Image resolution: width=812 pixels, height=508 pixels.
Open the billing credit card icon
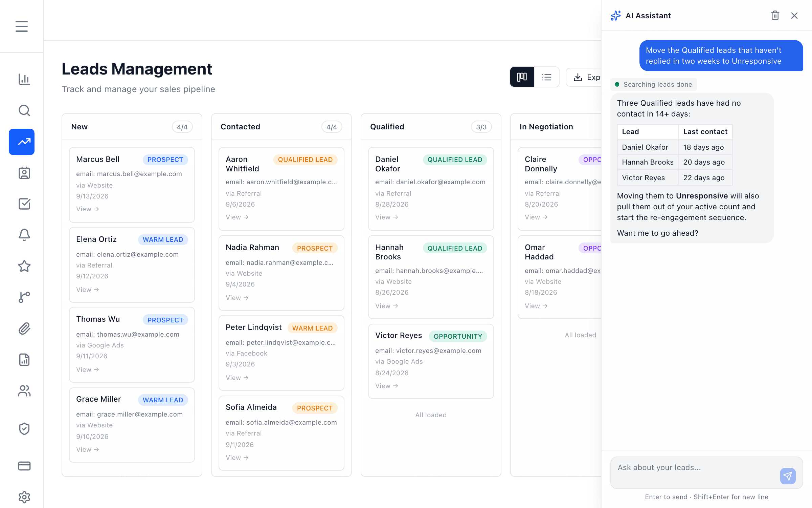click(24, 466)
